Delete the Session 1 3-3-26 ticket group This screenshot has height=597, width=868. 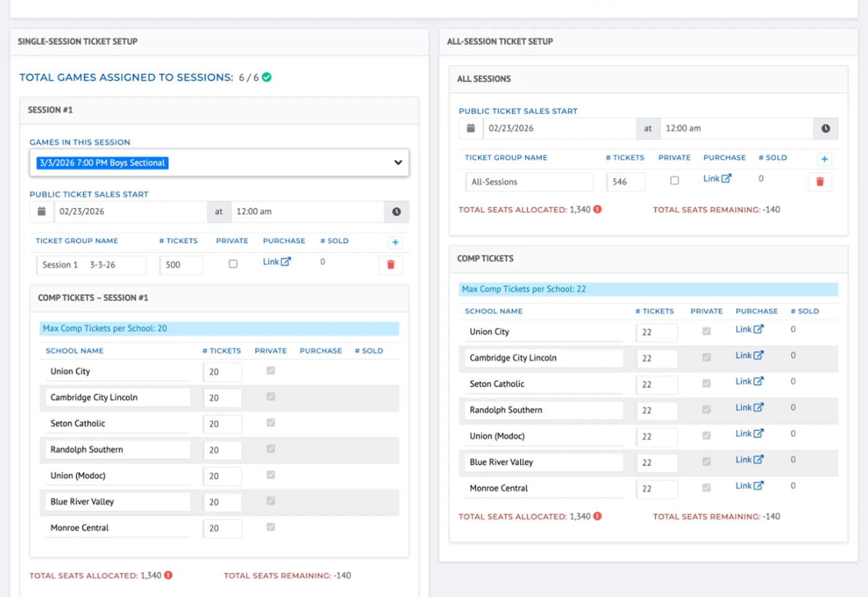pyautogui.click(x=391, y=265)
